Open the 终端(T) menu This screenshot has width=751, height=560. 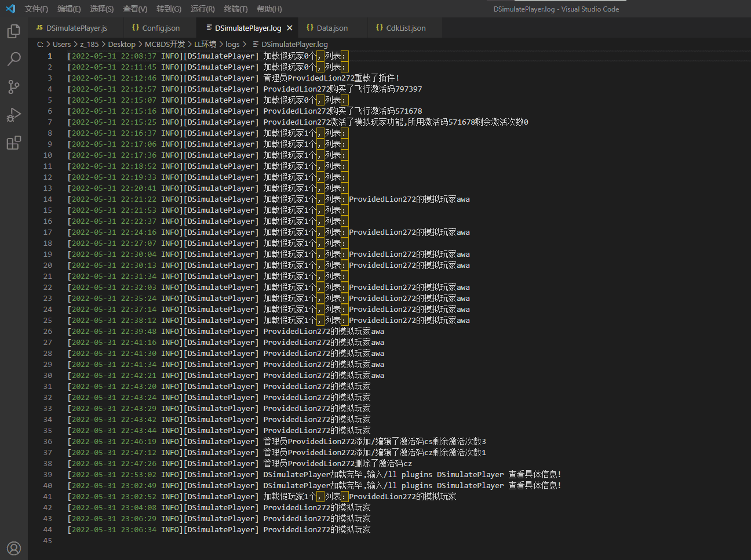(236, 9)
